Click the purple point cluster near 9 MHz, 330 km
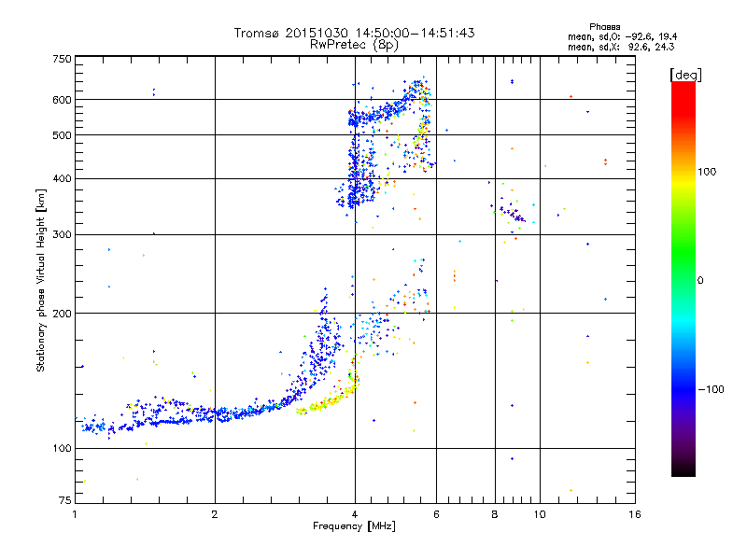Viewport: 747px width, 560px height. tap(513, 212)
